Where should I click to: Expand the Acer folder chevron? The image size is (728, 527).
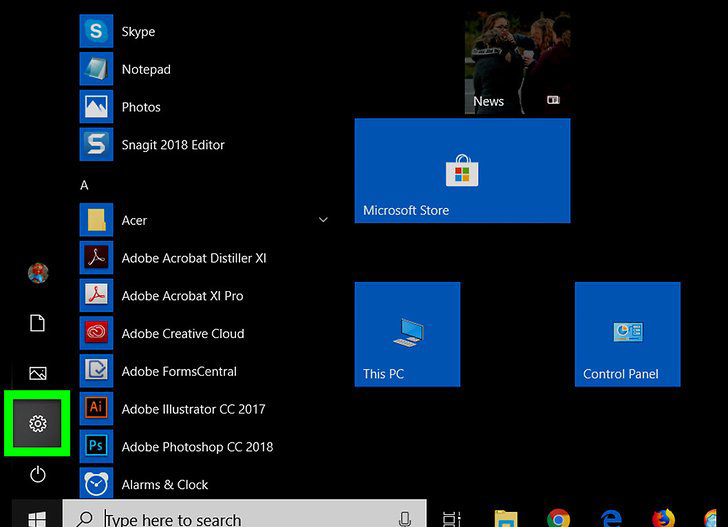pyautogui.click(x=323, y=220)
